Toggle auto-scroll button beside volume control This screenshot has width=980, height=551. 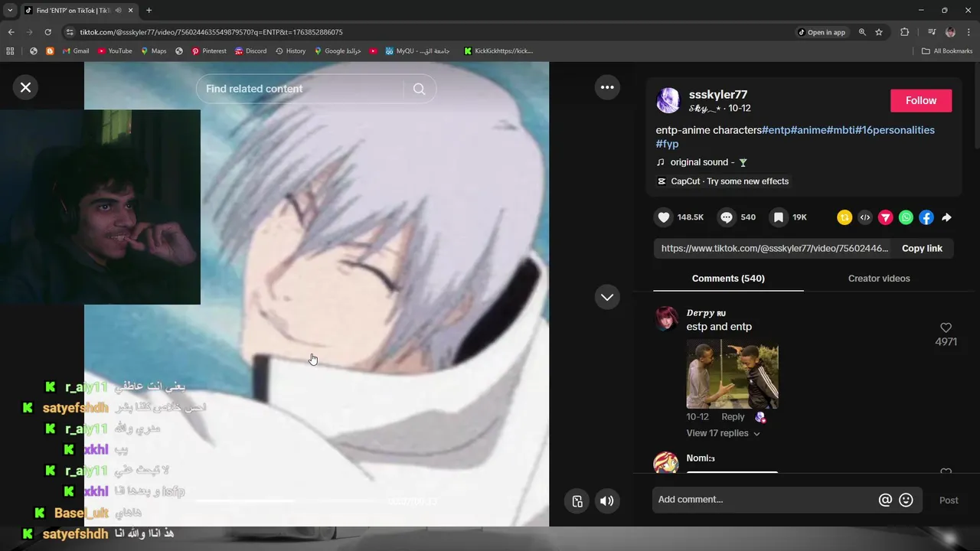577,501
